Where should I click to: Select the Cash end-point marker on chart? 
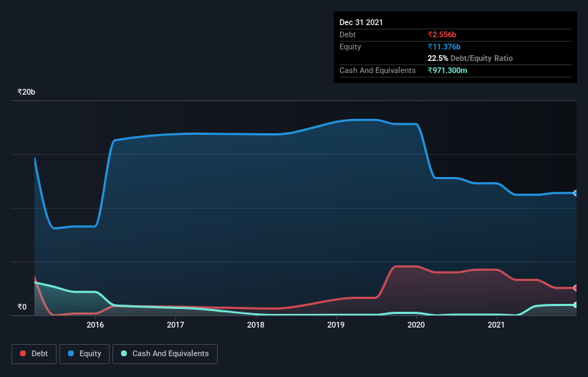tap(575, 305)
